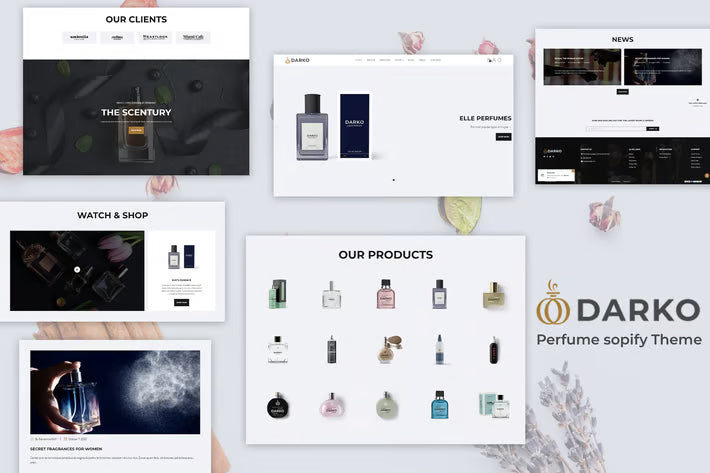Click the DARKO logo in the dark footer
The image size is (710, 473).
[552, 151]
